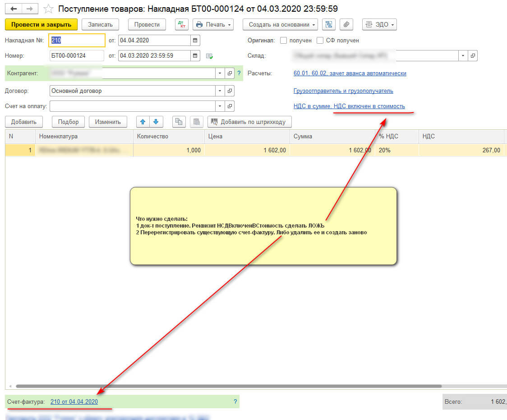Click the Счет на оплату field
The width and height of the screenshot is (507, 420).
pos(132,106)
